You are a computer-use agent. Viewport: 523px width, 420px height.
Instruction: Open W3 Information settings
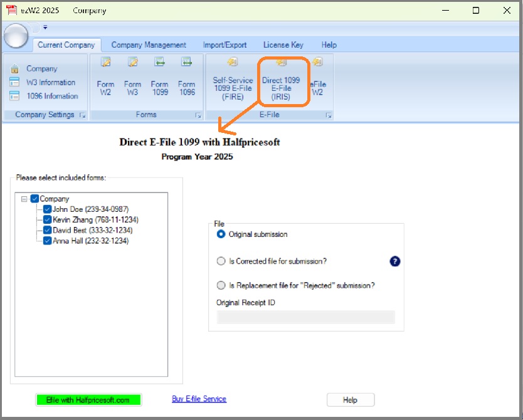(50, 83)
